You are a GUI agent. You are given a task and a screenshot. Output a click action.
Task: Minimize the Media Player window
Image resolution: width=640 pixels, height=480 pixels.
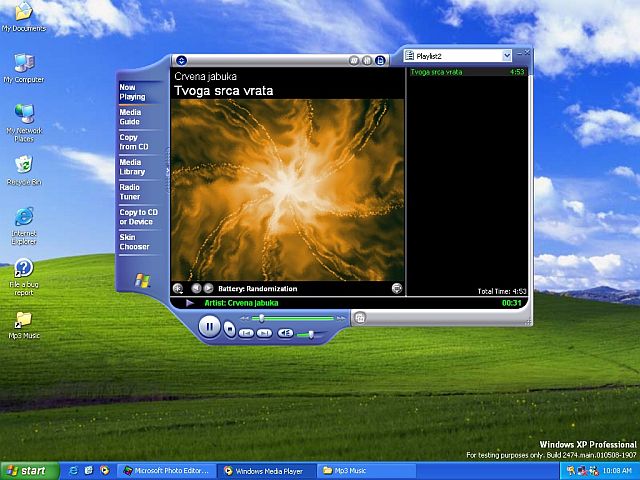pyautogui.click(x=520, y=53)
